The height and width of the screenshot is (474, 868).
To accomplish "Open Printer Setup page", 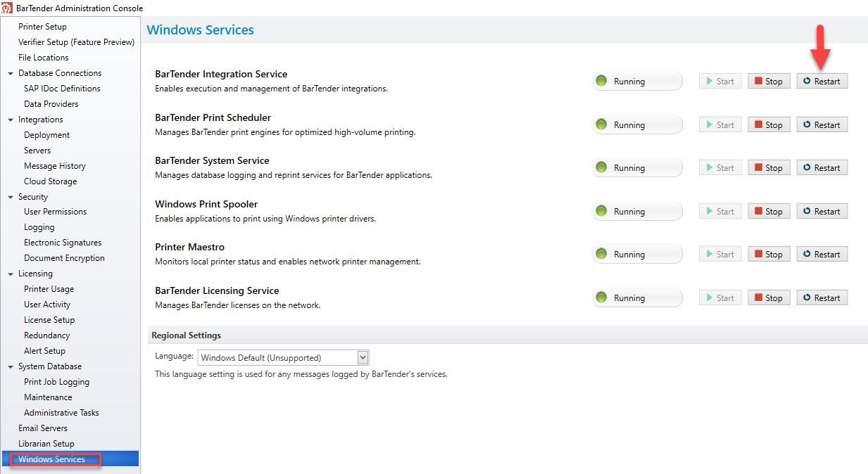I will [42, 27].
